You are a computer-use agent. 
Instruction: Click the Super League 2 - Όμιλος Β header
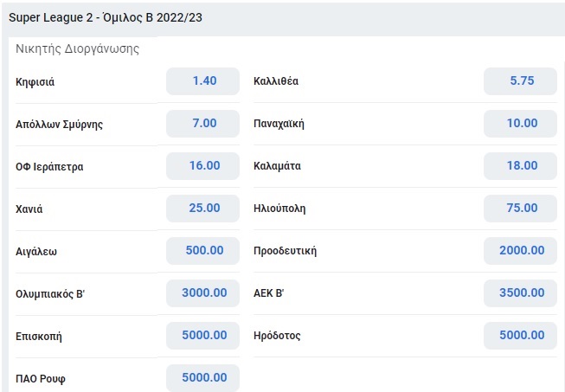[106, 17]
